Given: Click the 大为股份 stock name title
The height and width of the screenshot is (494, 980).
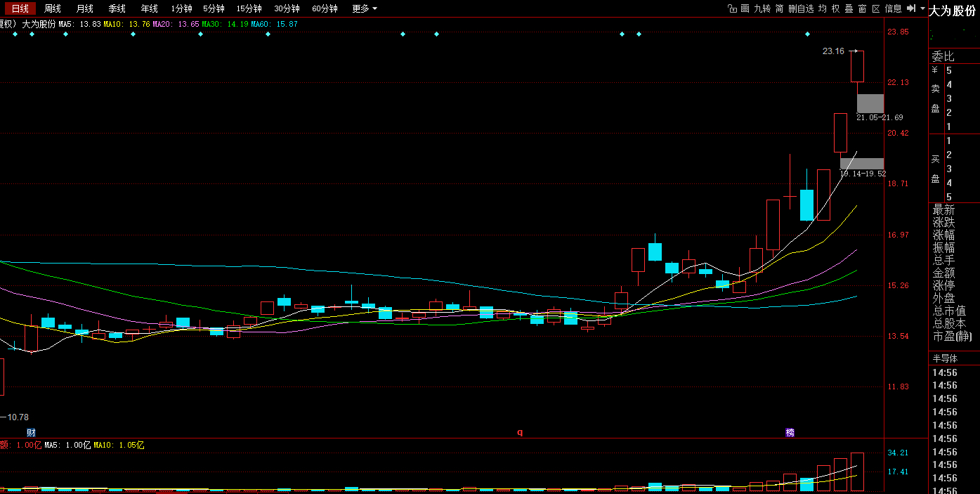Looking at the screenshot, I should point(952,11).
